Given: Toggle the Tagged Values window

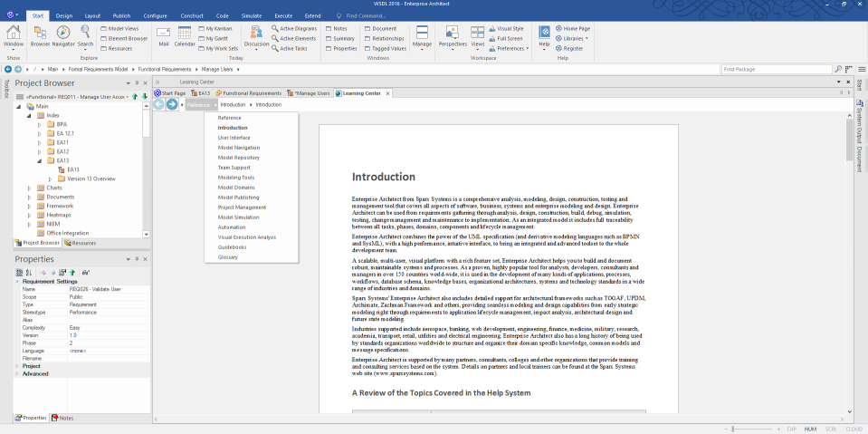Looking at the screenshot, I should 386,48.
